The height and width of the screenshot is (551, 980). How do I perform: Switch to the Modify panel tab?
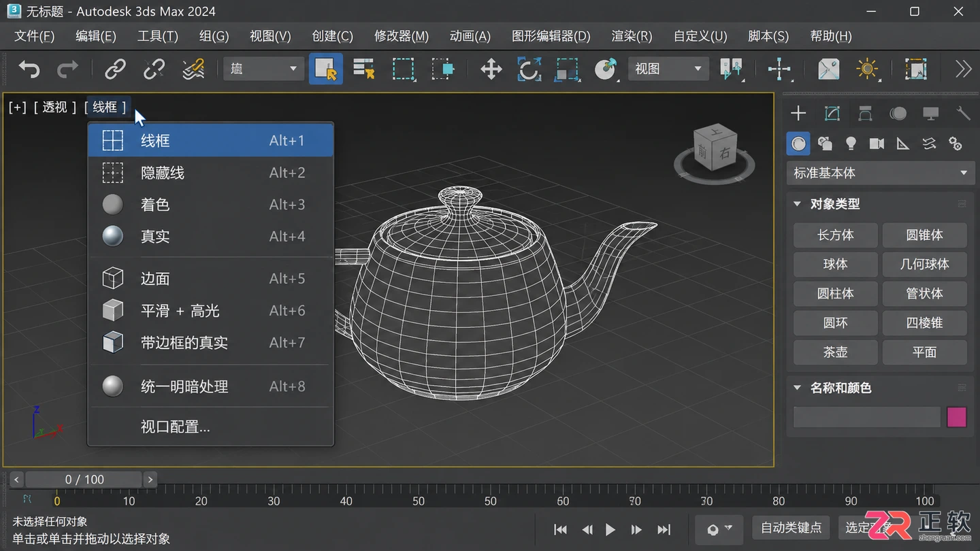click(x=832, y=114)
